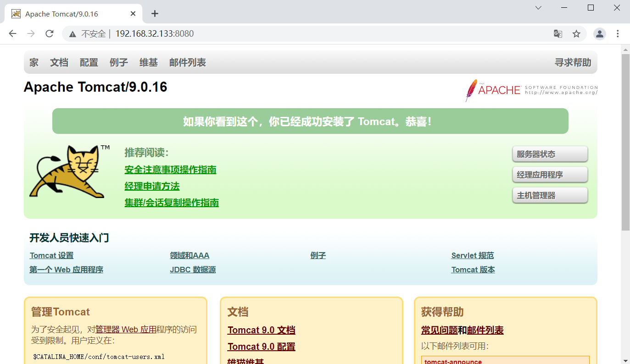630x364 pixels.
Task: Click the Apache Software Foundation feather logo
Action: [x=531, y=90]
